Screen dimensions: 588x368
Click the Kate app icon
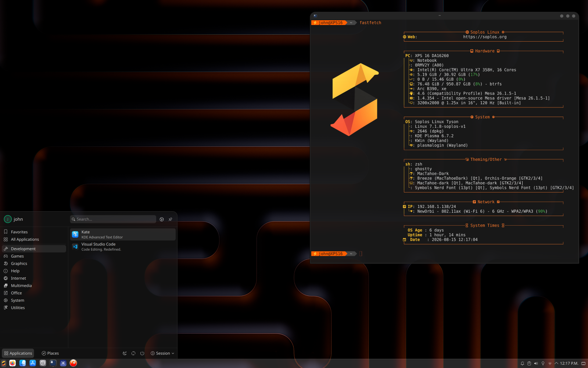(75, 234)
